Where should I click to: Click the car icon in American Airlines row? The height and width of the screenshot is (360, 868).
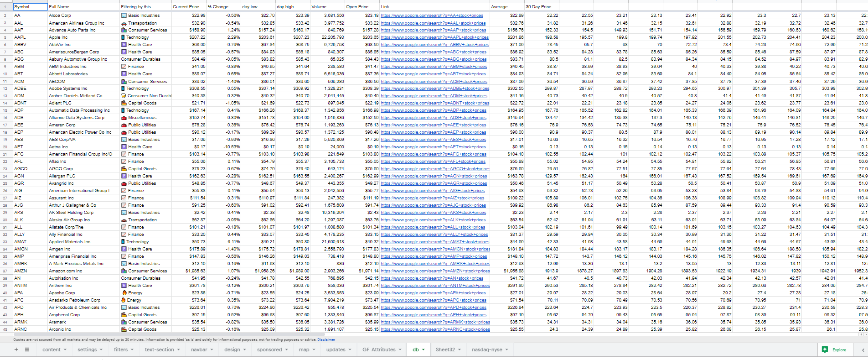[124, 23]
